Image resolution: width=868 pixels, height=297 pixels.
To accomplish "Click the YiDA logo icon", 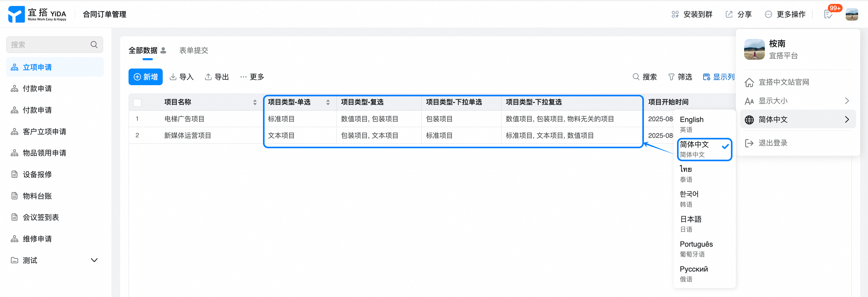I will 16,14.
